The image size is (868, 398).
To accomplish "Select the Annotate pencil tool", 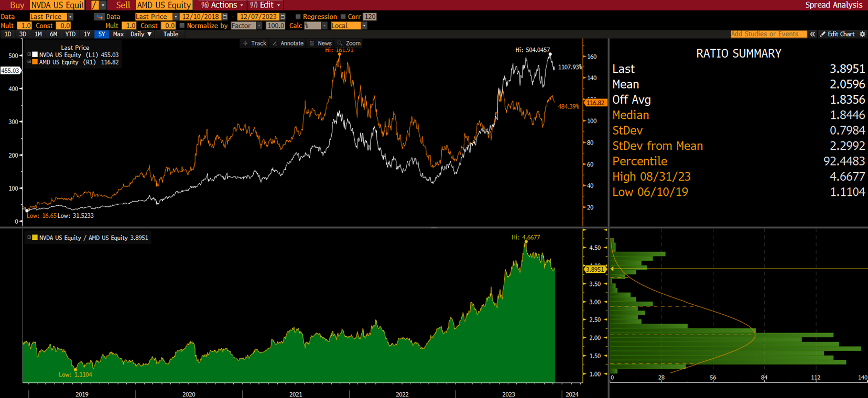I will tap(288, 43).
